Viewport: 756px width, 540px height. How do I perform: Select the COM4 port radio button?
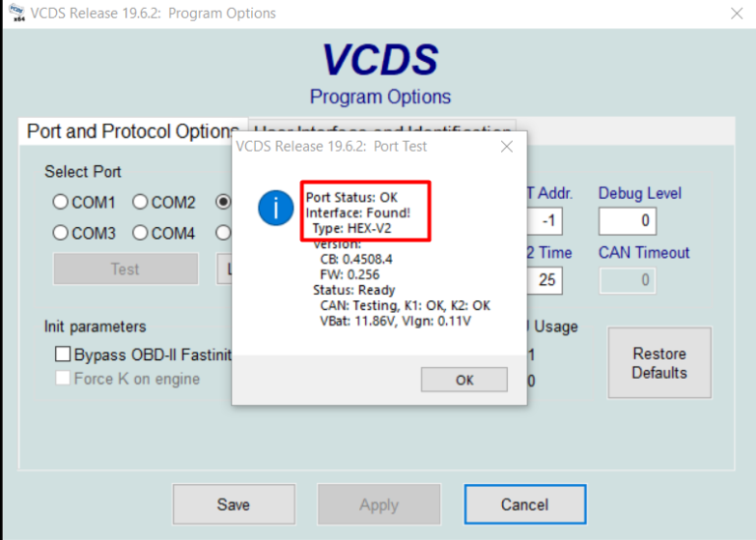point(141,233)
